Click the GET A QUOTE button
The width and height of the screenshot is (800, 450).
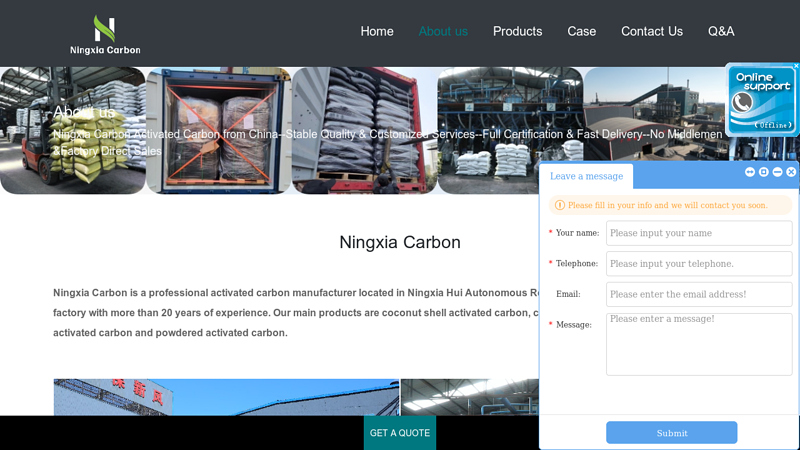pos(400,433)
